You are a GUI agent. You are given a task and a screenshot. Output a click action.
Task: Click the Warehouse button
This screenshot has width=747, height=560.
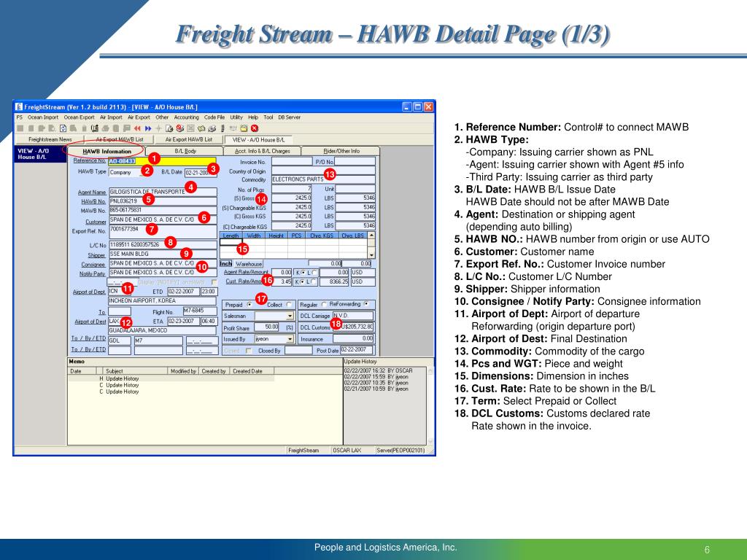click(249, 264)
